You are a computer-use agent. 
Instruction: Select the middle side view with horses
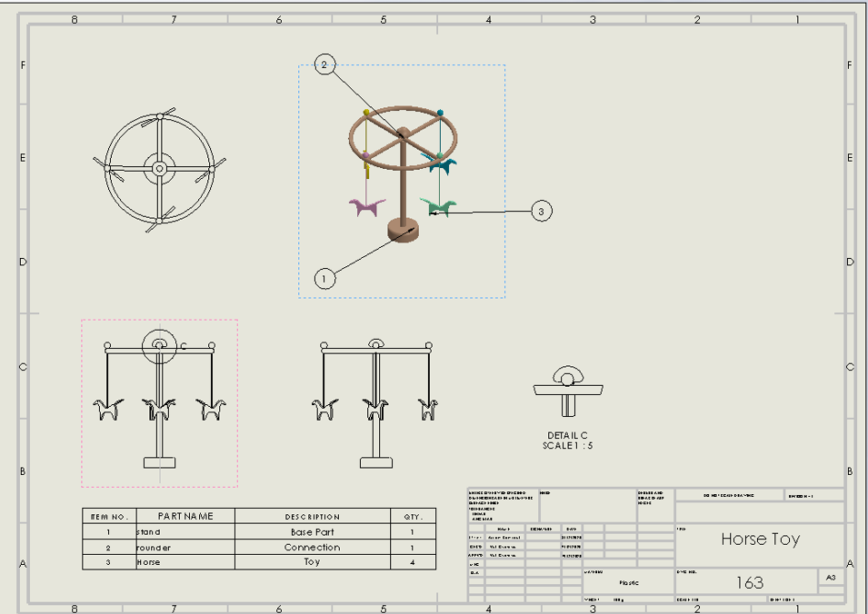click(x=376, y=403)
